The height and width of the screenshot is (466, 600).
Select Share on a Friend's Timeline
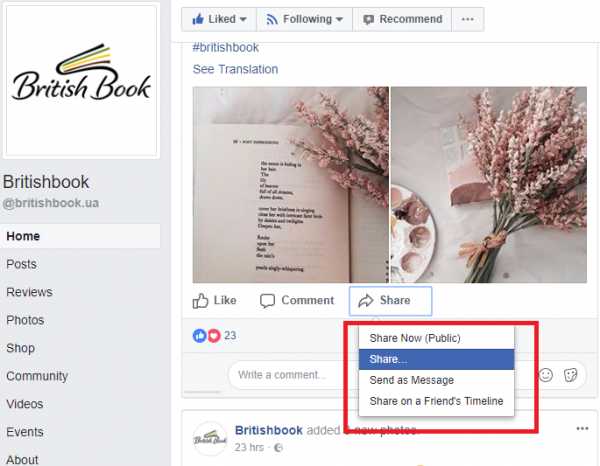(x=436, y=401)
